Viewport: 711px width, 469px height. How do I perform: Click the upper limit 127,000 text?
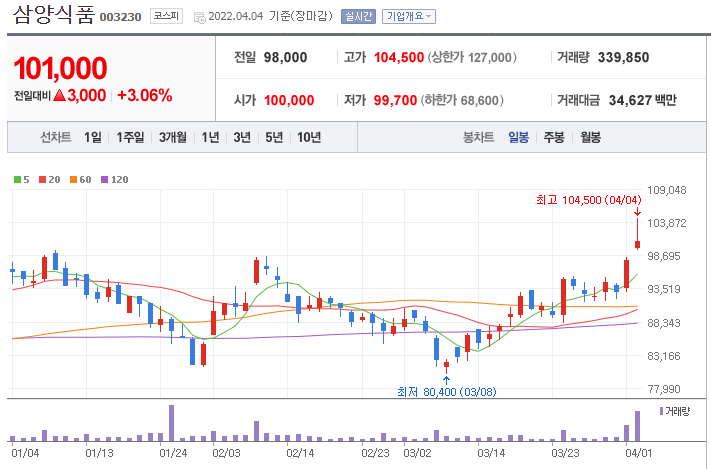tap(472, 58)
